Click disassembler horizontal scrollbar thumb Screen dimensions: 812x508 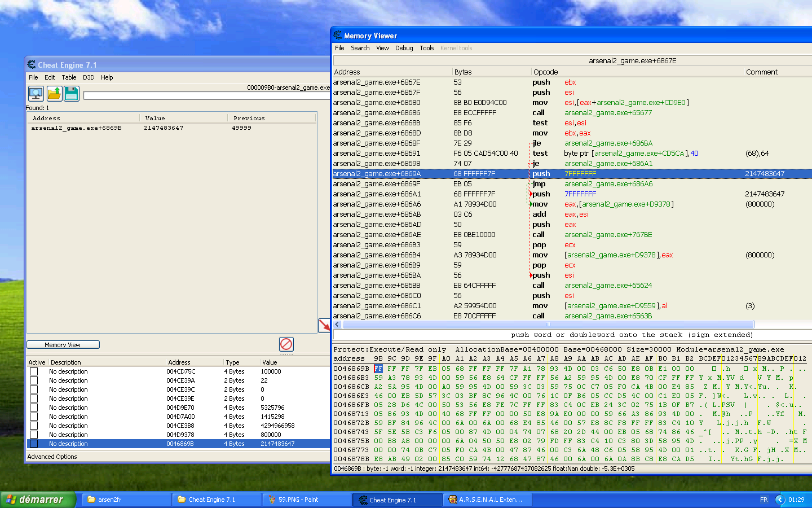[548, 325]
